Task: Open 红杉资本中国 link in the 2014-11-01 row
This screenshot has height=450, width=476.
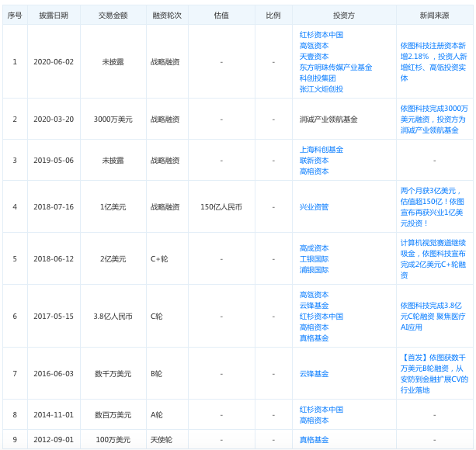Action: [x=321, y=410]
